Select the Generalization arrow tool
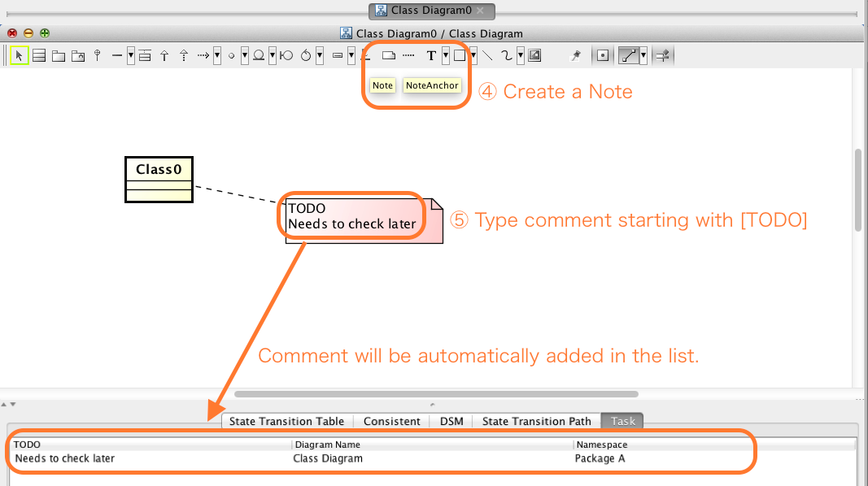868x486 pixels. tap(164, 55)
